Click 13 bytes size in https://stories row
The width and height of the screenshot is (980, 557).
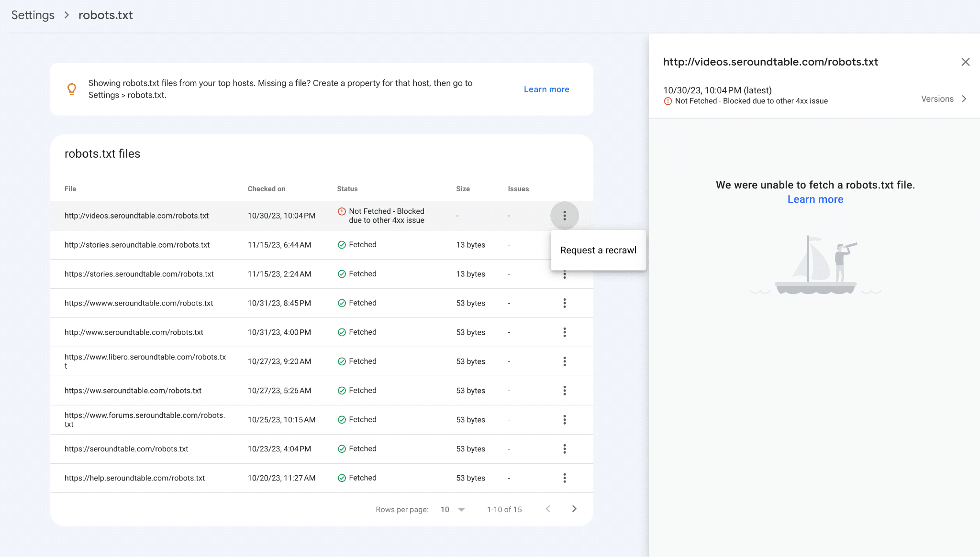point(470,274)
